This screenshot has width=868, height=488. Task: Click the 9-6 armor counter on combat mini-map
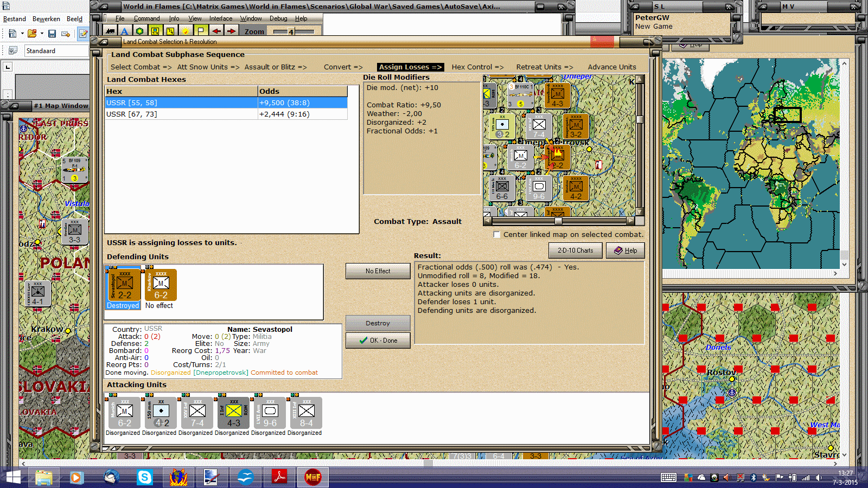tap(539, 188)
